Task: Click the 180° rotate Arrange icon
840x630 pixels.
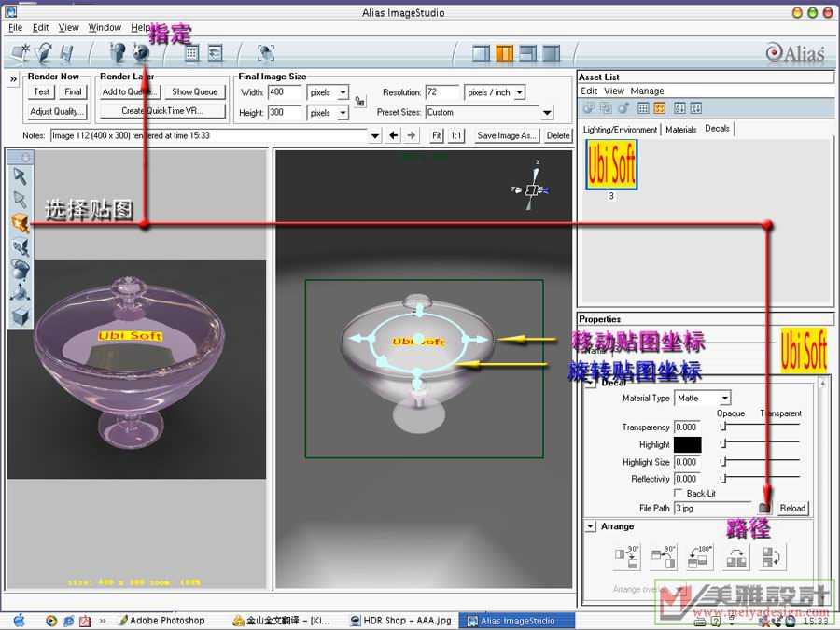Action: [x=699, y=557]
